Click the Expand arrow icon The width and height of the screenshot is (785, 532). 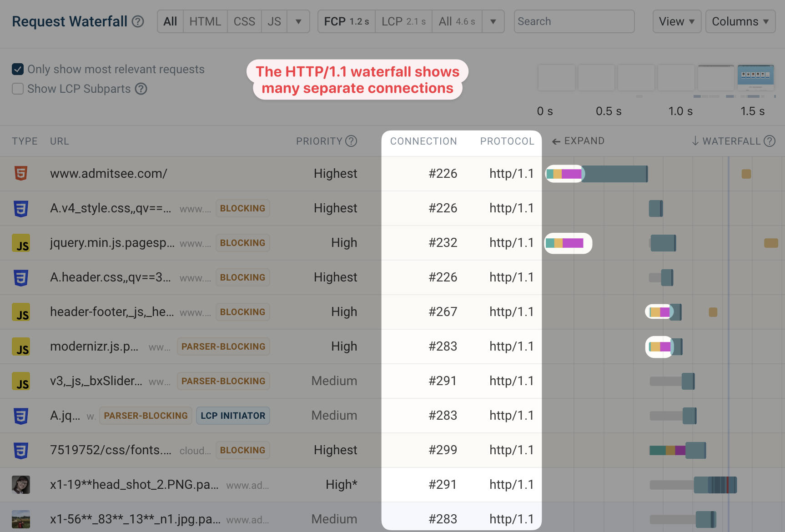click(x=556, y=141)
